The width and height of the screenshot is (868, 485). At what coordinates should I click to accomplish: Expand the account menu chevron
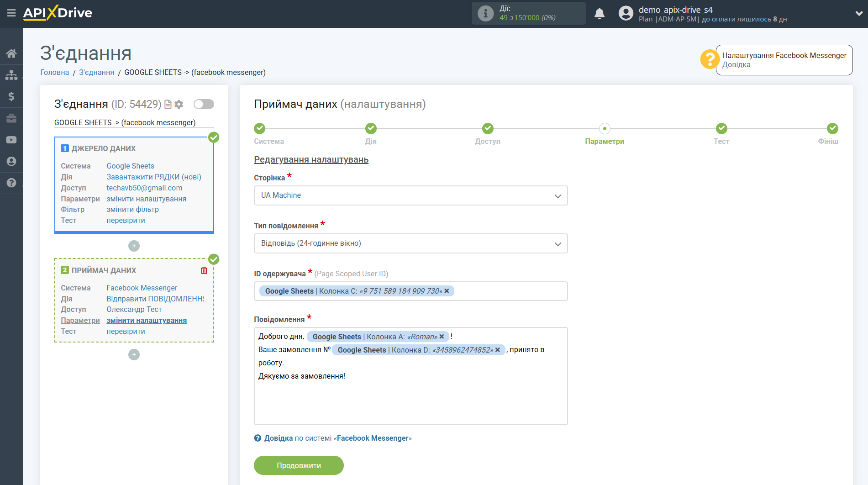[859, 14]
